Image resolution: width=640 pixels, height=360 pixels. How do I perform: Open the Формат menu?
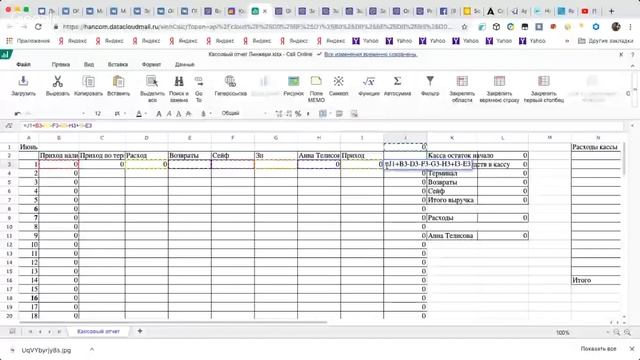(151, 64)
